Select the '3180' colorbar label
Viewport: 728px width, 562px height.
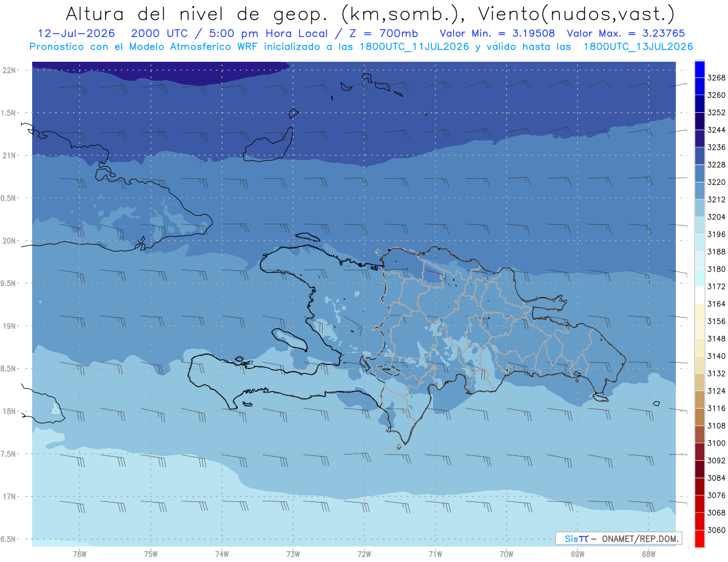pyautogui.click(x=716, y=269)
